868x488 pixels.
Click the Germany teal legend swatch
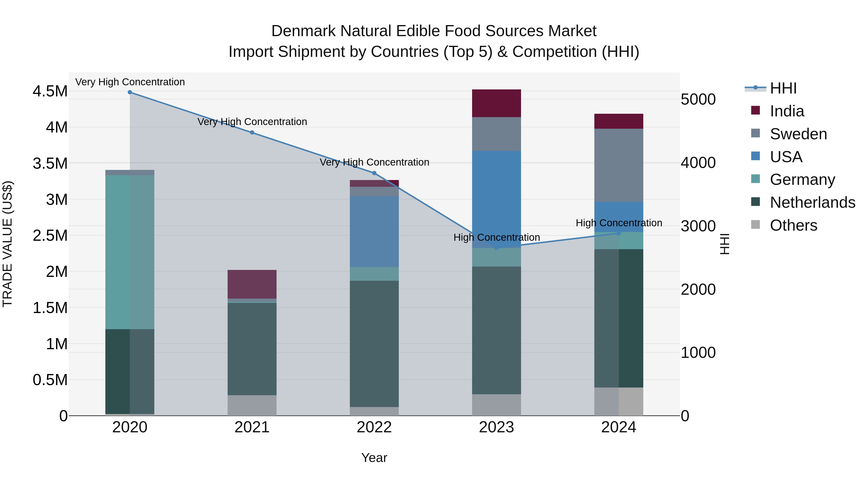(x=755, y=179)
